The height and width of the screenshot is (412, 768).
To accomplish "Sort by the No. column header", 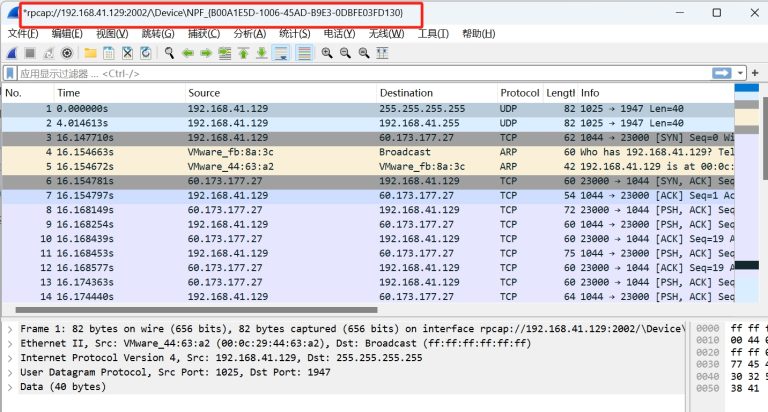I will click(x=27, y=93).
